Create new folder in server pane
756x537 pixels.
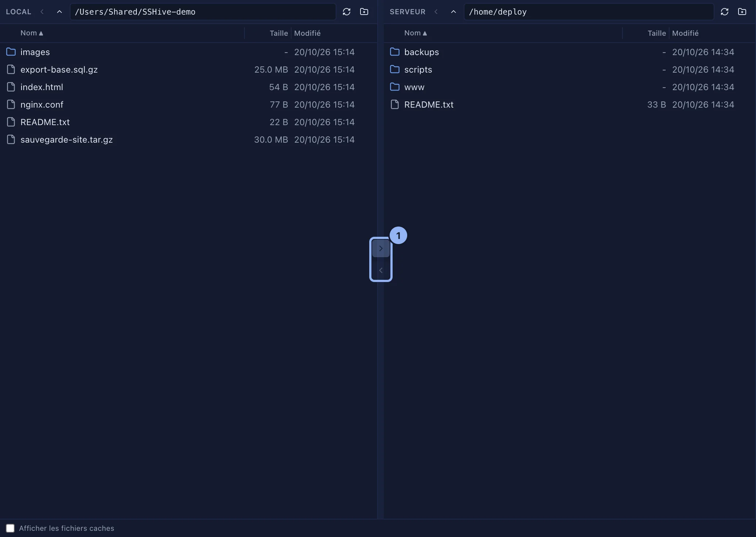coord(742,12)
